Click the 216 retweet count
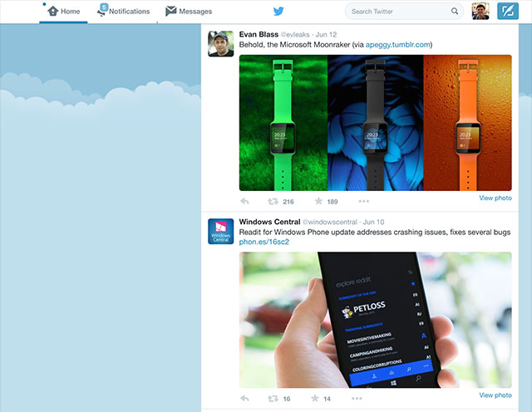532x412 pixels. click(288, 202)
